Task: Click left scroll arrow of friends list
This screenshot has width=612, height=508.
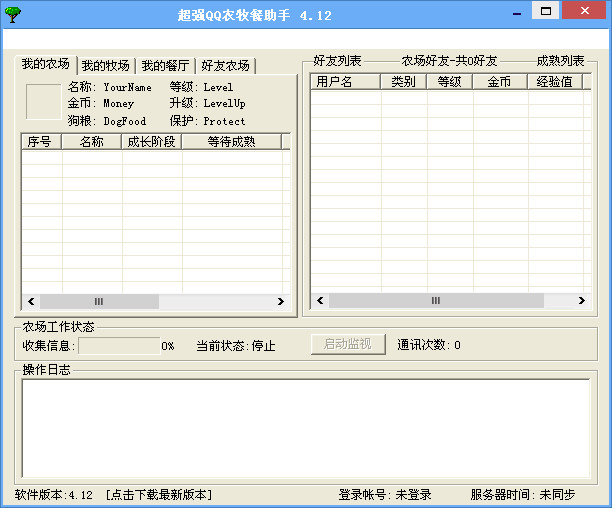Action: (x=320, y=300)
